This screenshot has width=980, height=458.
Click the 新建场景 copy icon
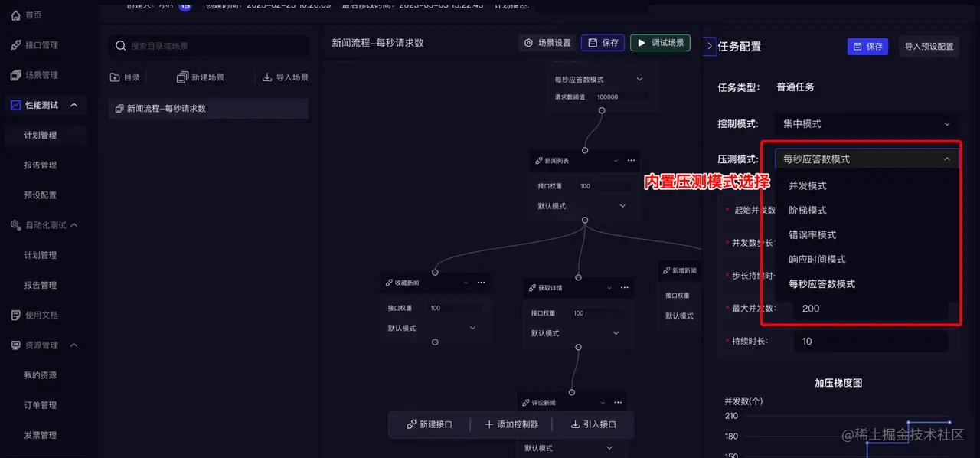coord(182,77)
